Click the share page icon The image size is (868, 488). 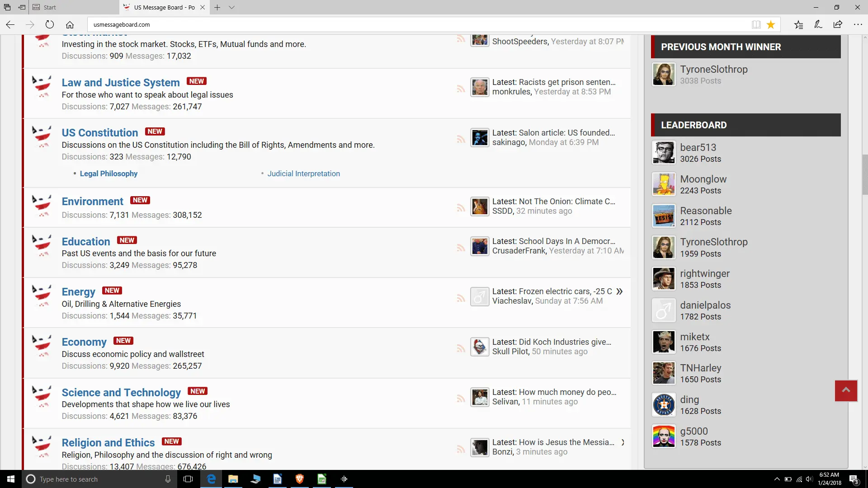point(838,25)
